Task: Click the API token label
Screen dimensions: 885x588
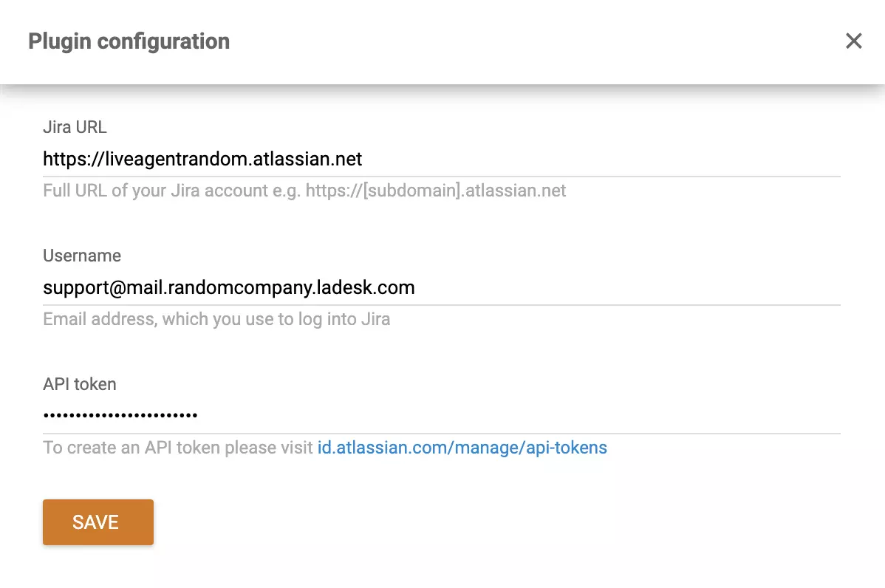Action: (79, 384)
